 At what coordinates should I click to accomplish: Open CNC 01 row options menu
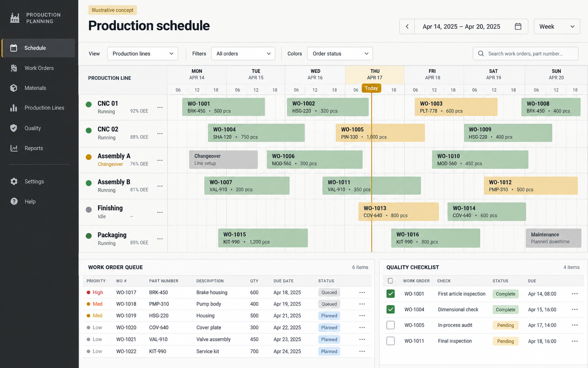[160, 107]
